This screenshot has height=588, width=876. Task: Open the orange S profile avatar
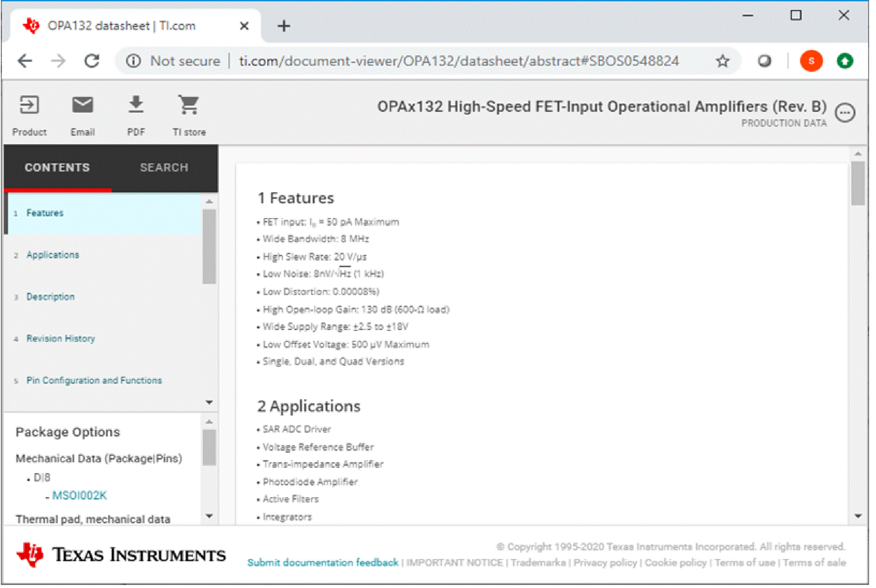(x=811, y=61)
